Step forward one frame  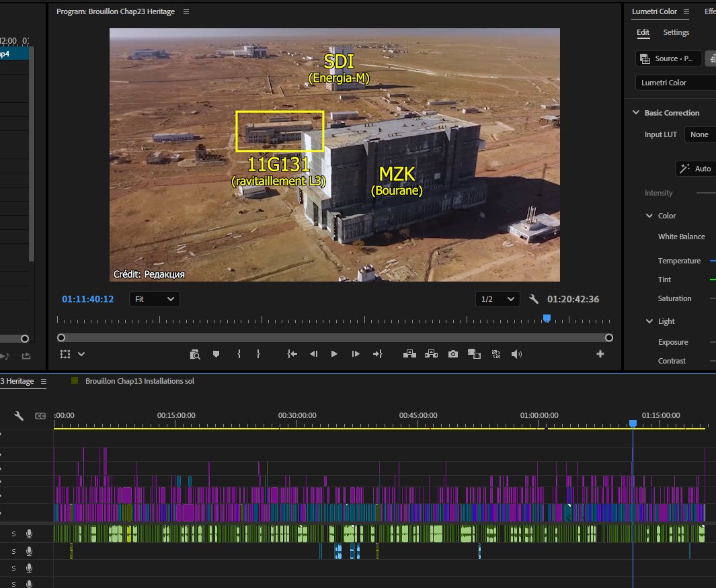click(x=356, y=354)
